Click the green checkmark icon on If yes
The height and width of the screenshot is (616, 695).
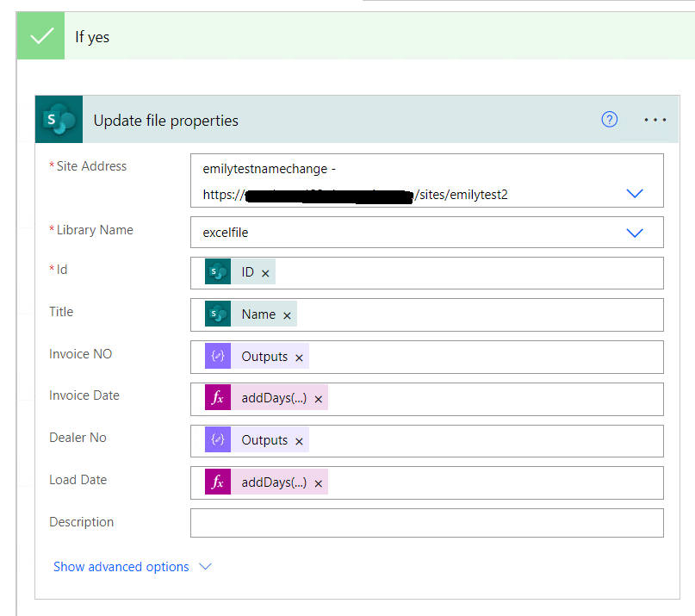[x=40, y=36]
